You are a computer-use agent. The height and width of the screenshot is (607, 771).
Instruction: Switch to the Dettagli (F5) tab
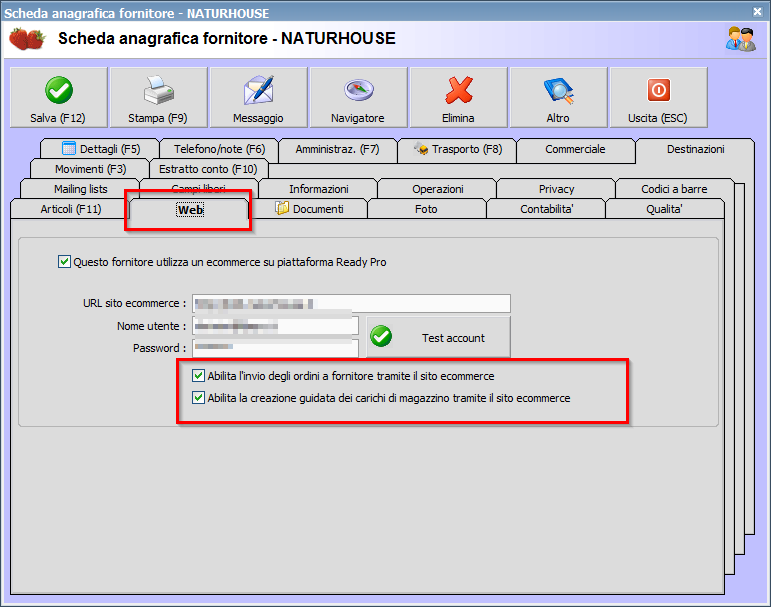[x=100, y=149]
